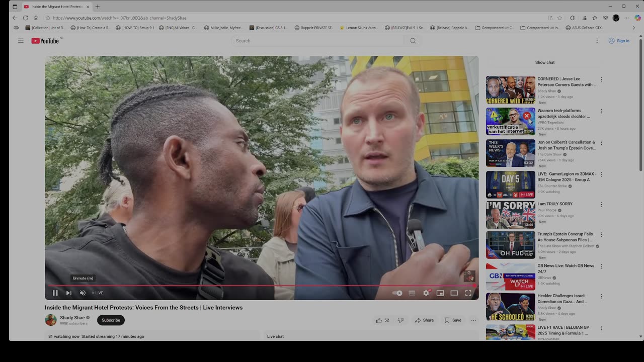Go to browser home page
Screen dimensions: 644x362
36,18
